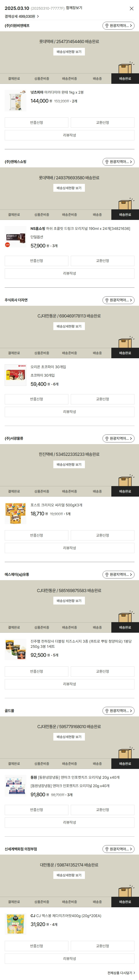The image size is (139, 980).
Task: View 배송상세현황 보기 for CJ대한통운 690469178113
Action: pos(69,326)
